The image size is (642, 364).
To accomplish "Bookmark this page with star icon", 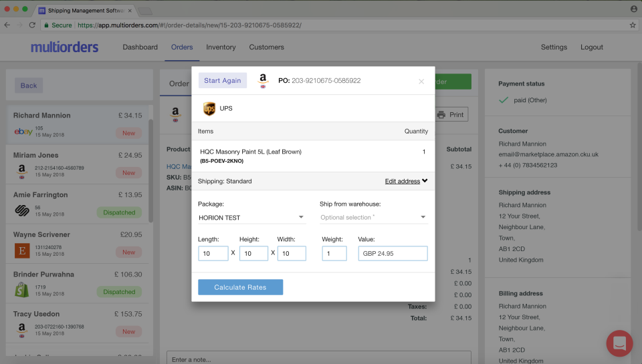I will [633, 25].
